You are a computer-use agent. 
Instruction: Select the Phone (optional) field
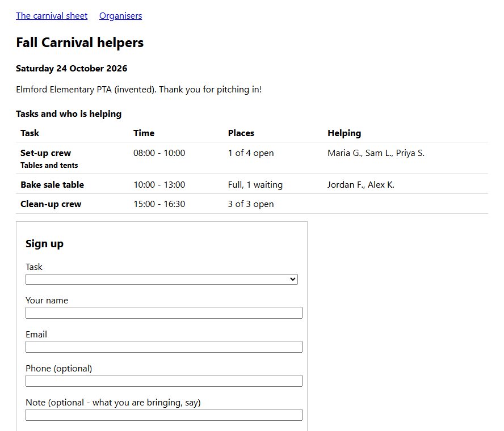pyautogui.click(x=164, y=381)
